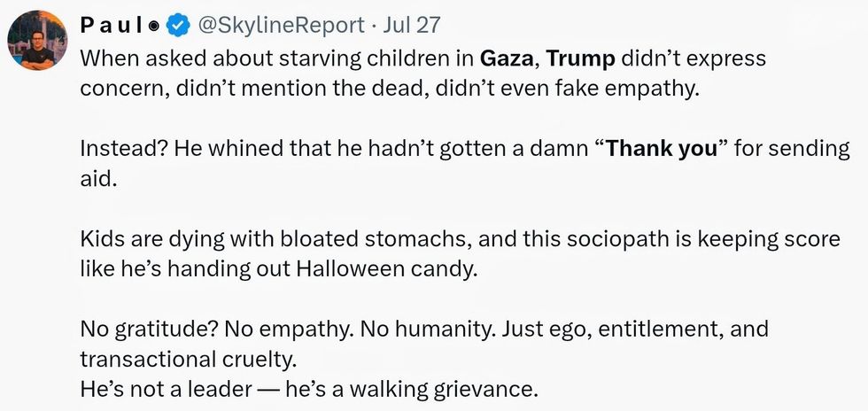Image resolution: width=868 pixels, height=411 pixels.
Task: Click the display name "Paul"
Action: (112, 26)
